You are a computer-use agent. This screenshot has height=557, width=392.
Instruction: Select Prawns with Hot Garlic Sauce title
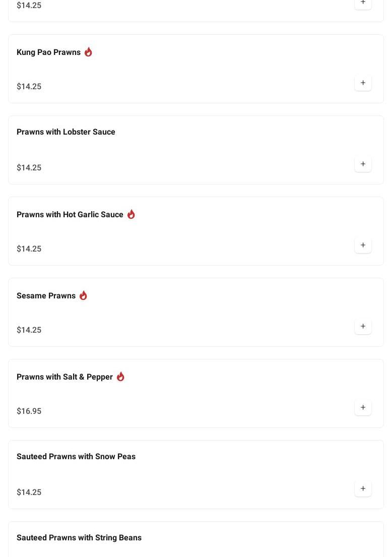(x=70, y=215)
